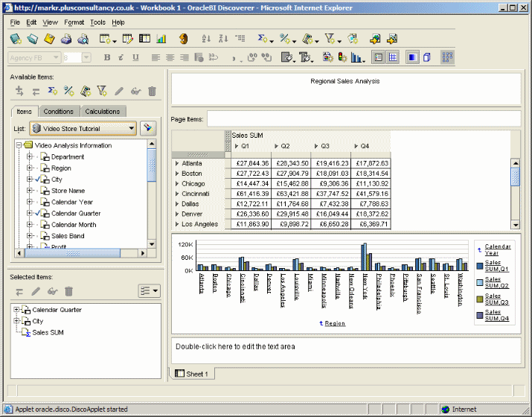Viewport: 532px width, 417px height.
Task: Click the Region axis label link
Action: tap(335, 323)
